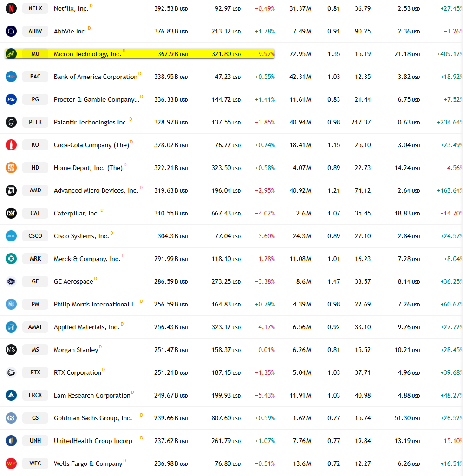Image resolution: width=463 pixels, height=476 pixels.
Task: Open the Lam Research Corporation link
Action: pos(92,396)
